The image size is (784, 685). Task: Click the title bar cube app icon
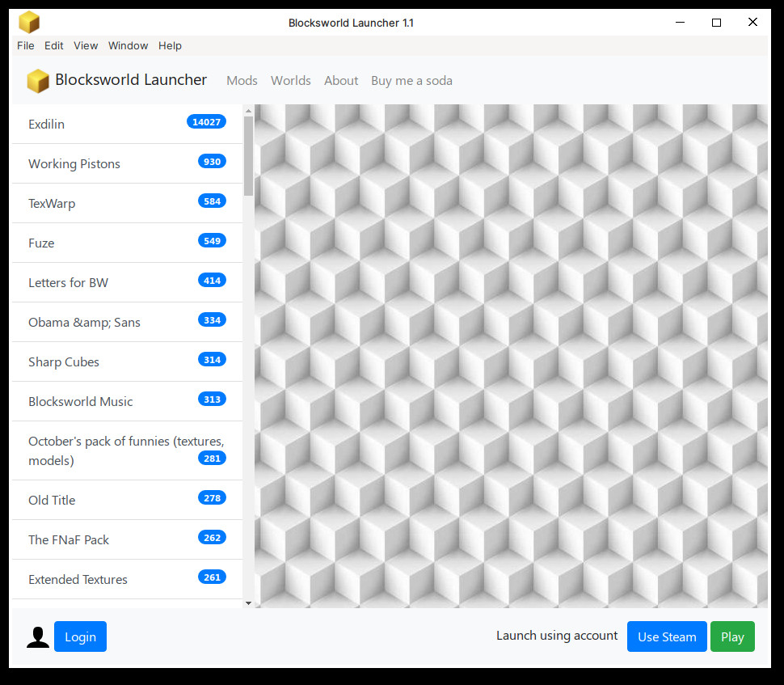pyautogui.click(x=29, y=23)
